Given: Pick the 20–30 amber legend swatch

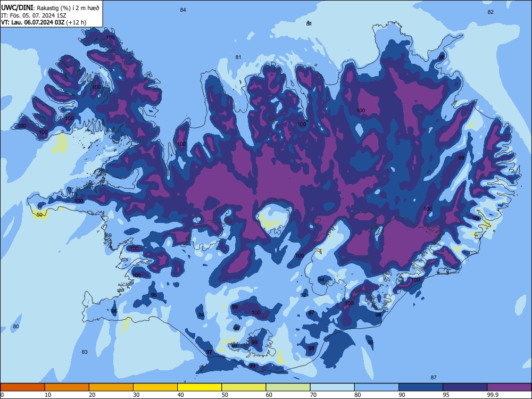Looking at the screenshot, I should (111, 387).
